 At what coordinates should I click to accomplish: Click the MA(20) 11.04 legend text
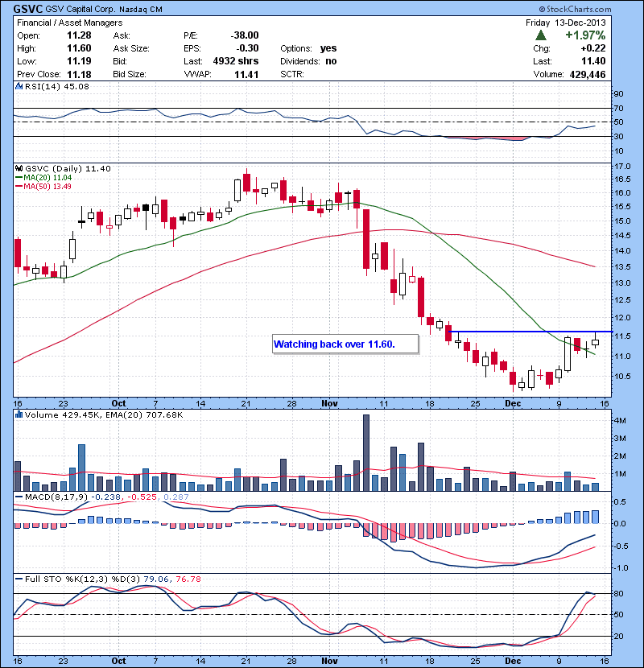(x=47, y=178)
